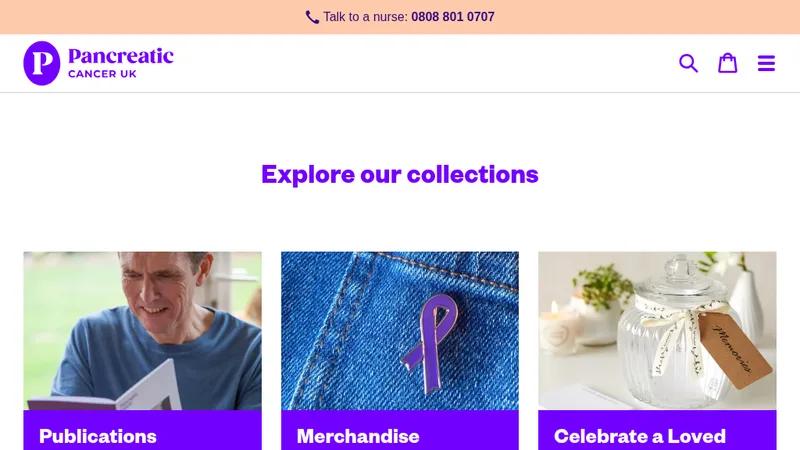Click the CANCER UK logo text

[x=102, y=74]
